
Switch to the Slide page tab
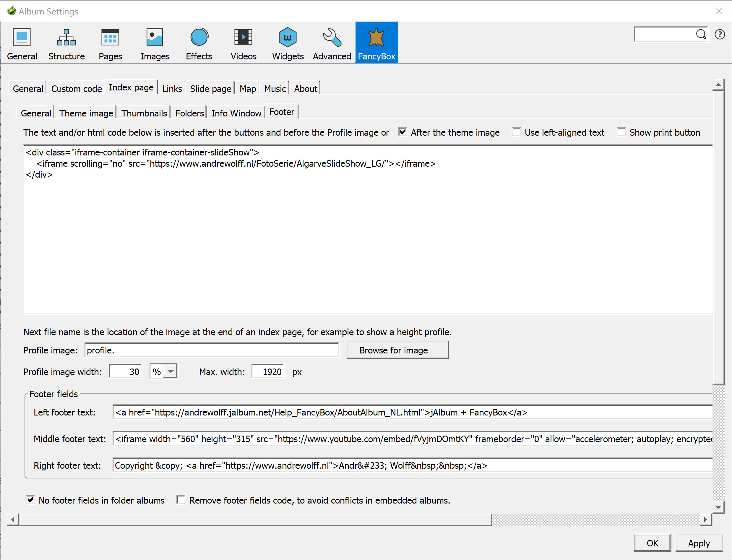pos(210,89)
